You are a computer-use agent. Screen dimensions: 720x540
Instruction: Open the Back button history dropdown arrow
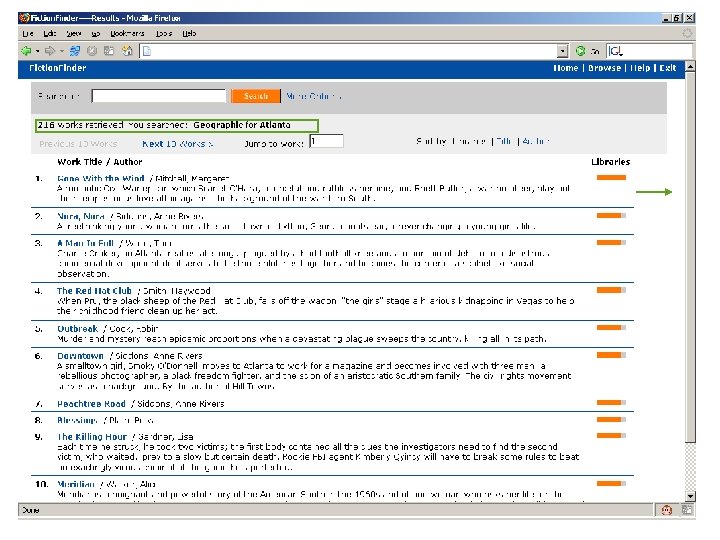(37, 51)
